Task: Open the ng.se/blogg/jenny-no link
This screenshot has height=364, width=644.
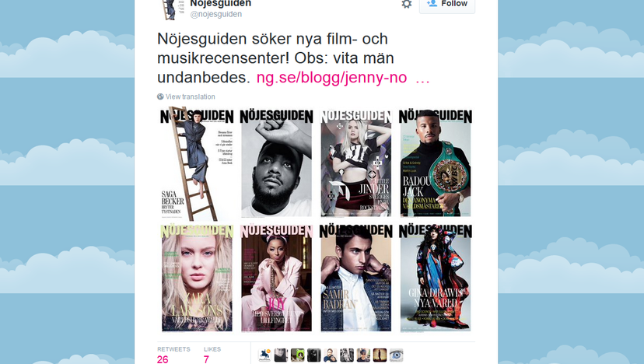Action: [331, 77]
